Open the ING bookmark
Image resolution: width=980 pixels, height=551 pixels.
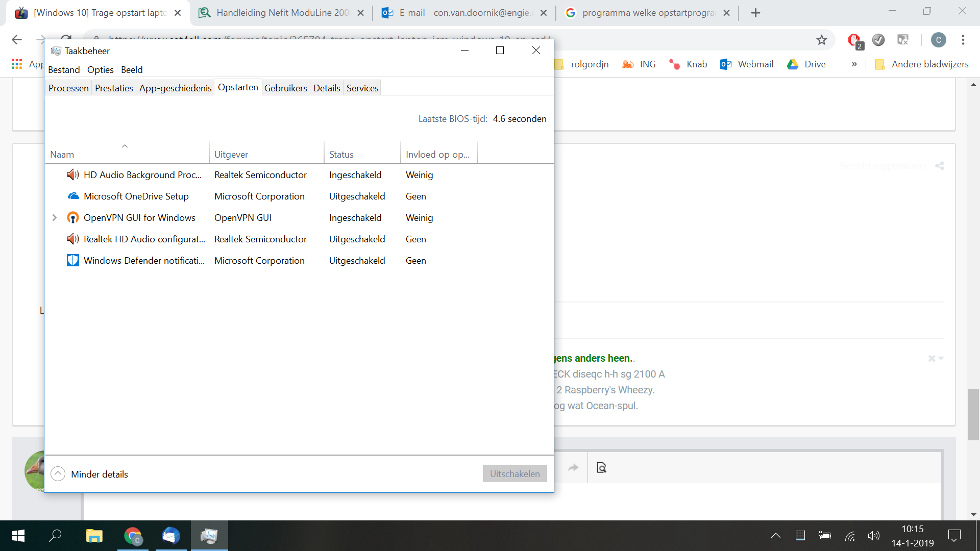639,64
